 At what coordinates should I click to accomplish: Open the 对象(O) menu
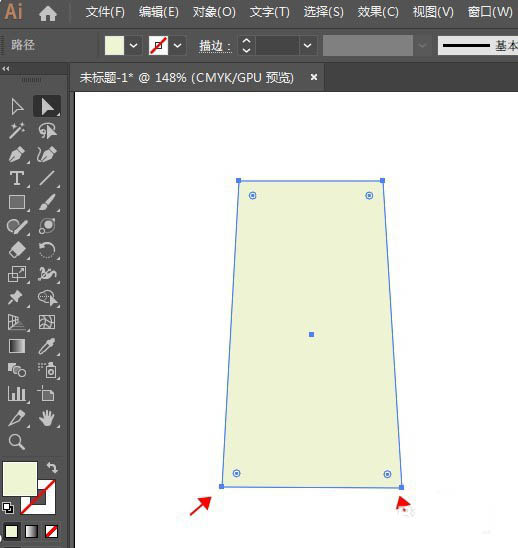[214, 13]
